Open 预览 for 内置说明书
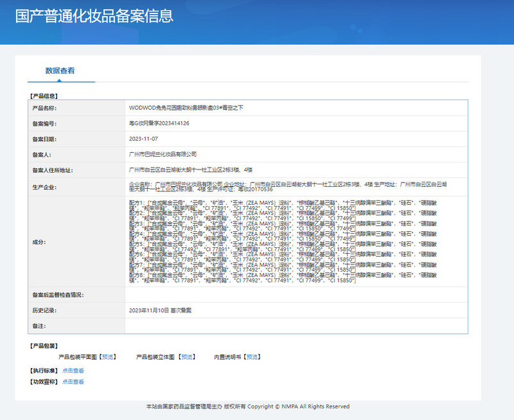This screenshot has width=514, height=420. (253, 357)
